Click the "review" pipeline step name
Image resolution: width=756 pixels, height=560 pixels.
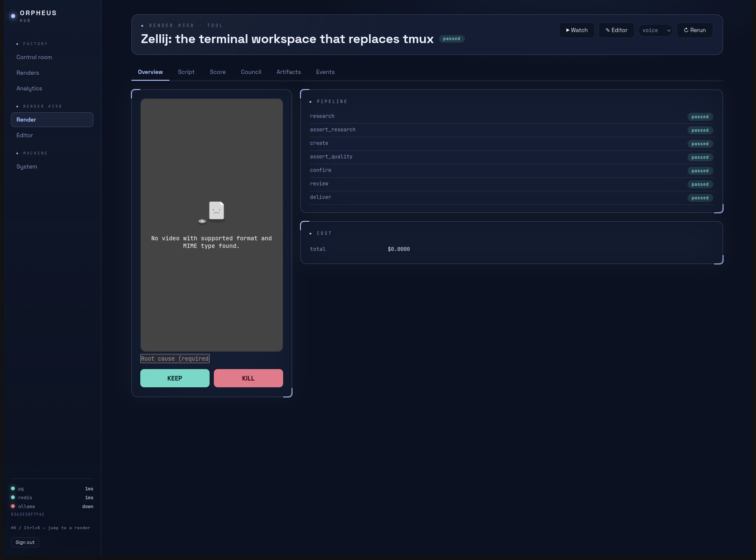[x=319, y=184]
